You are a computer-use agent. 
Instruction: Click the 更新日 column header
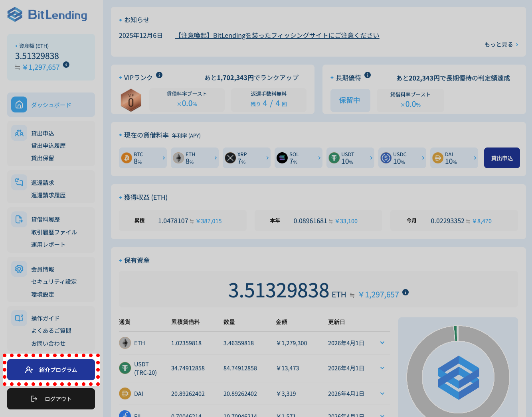coord(336,322)
